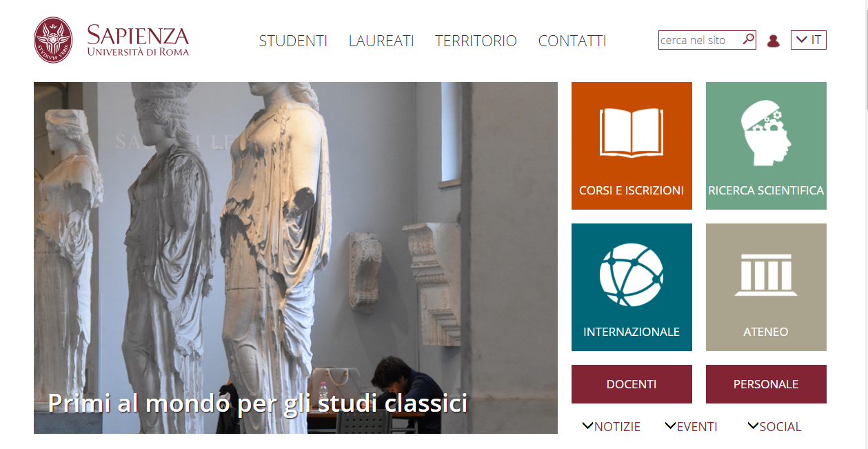Open the LAUREATI menu

click(x=381, y=41)
